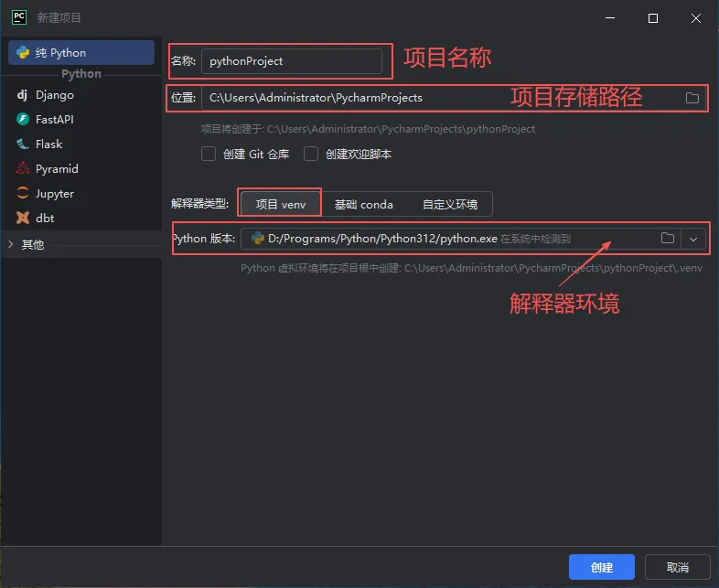Click the 名称 project name field

(292, 61)
